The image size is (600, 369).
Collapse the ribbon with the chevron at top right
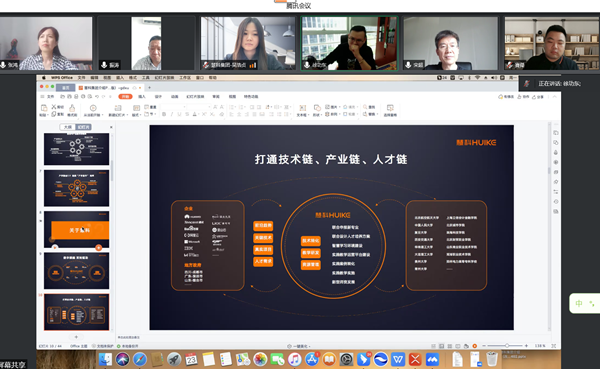(554, 97)
